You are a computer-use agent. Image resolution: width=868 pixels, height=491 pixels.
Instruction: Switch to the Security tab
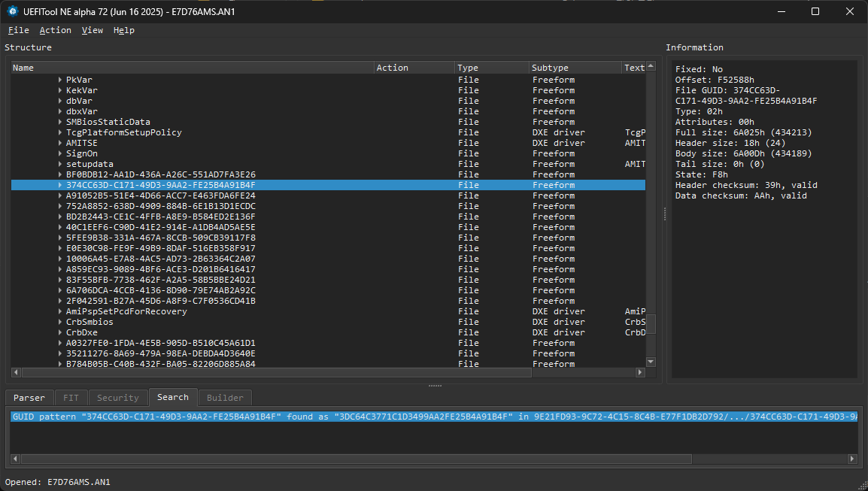pyautogui.click(x=118, y=398)
